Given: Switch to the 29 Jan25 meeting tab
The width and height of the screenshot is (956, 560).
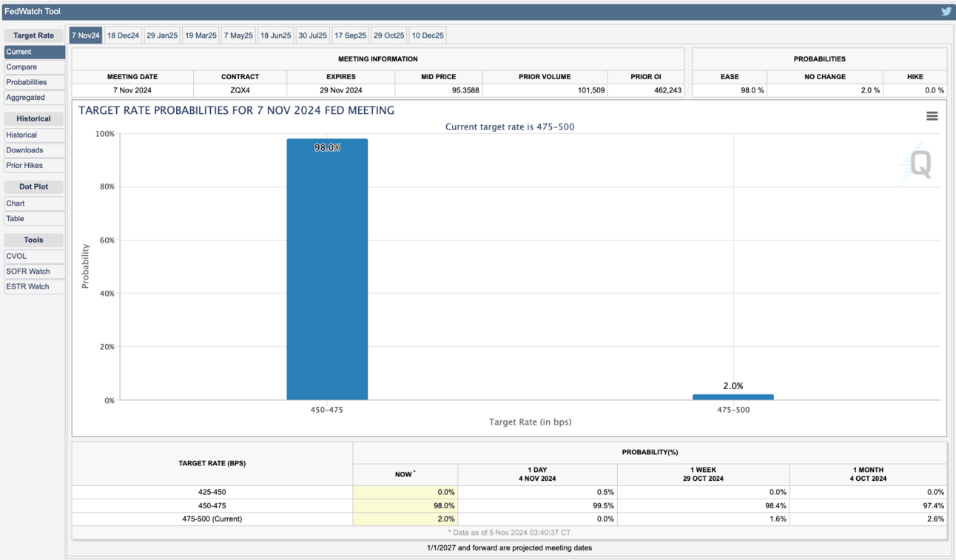Looking at the screenshot, I should (x=162, y=36).
